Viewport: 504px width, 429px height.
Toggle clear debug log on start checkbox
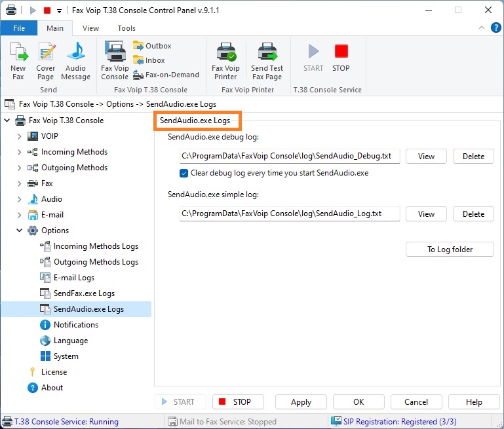pyautogui.click(x=184, y=173)
